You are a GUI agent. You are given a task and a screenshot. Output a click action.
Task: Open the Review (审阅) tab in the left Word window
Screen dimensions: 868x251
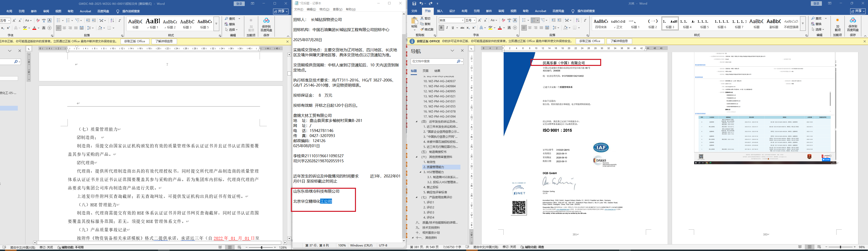tap(46, 11)
